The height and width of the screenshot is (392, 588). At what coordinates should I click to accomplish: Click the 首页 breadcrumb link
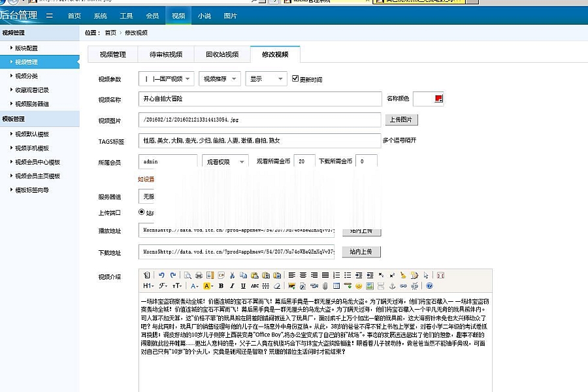[x=110, y=33]
